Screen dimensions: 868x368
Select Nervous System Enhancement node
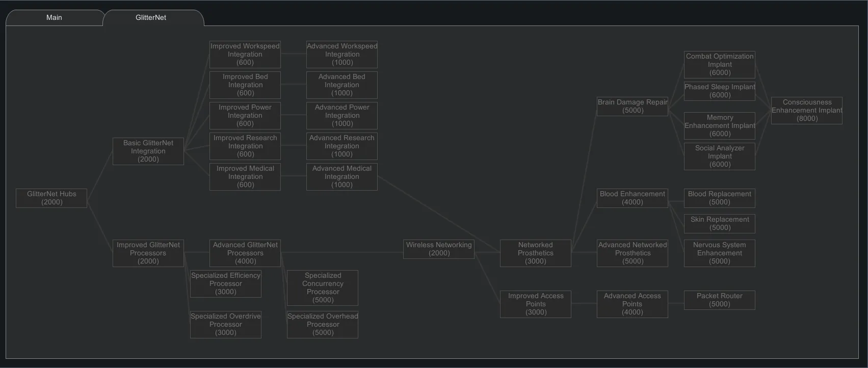click(720, 253)
